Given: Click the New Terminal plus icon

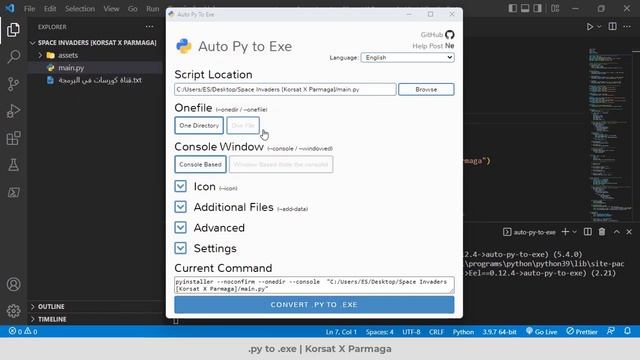Looking at the screenshot, I should coord(565,232).
